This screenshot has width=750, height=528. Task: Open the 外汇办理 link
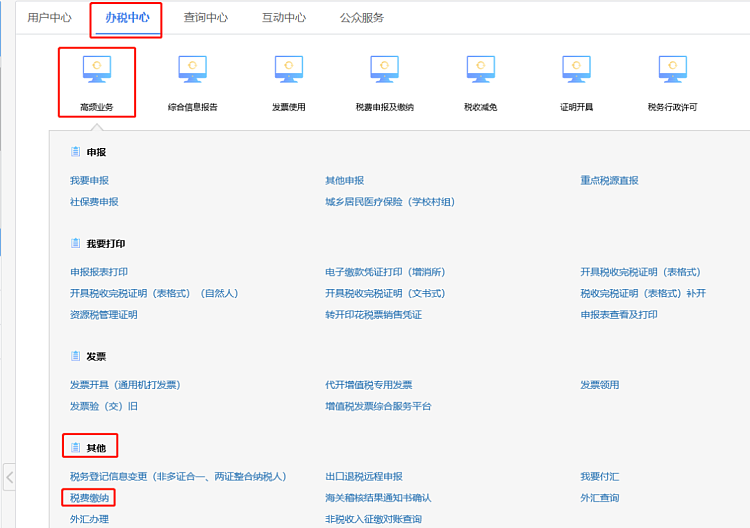(x=89, y=519)
